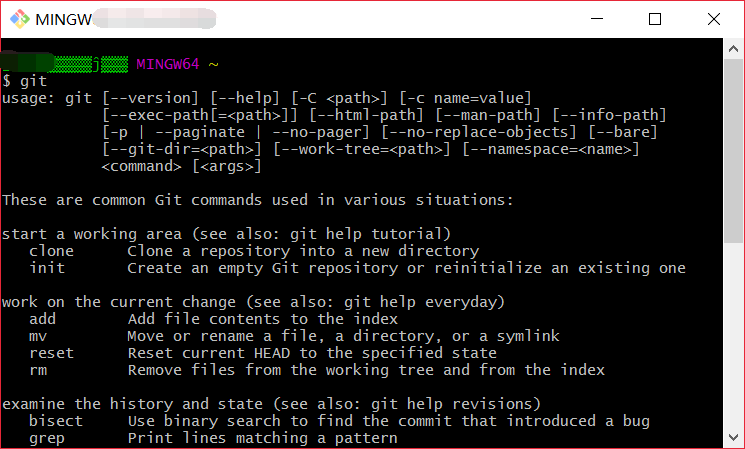Viewport: 745px width, 449px height.
Task: Click the MINGW64 prompt label
Action: 168,64
